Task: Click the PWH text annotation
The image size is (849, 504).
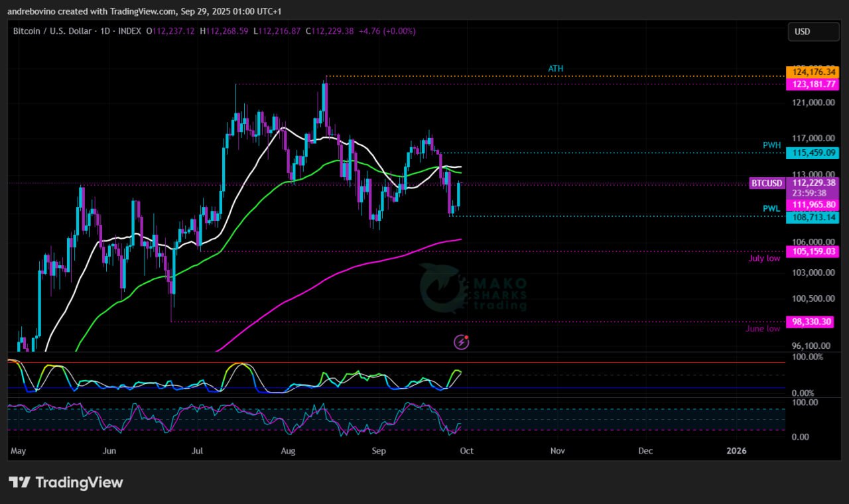Action: click(771, 145)
